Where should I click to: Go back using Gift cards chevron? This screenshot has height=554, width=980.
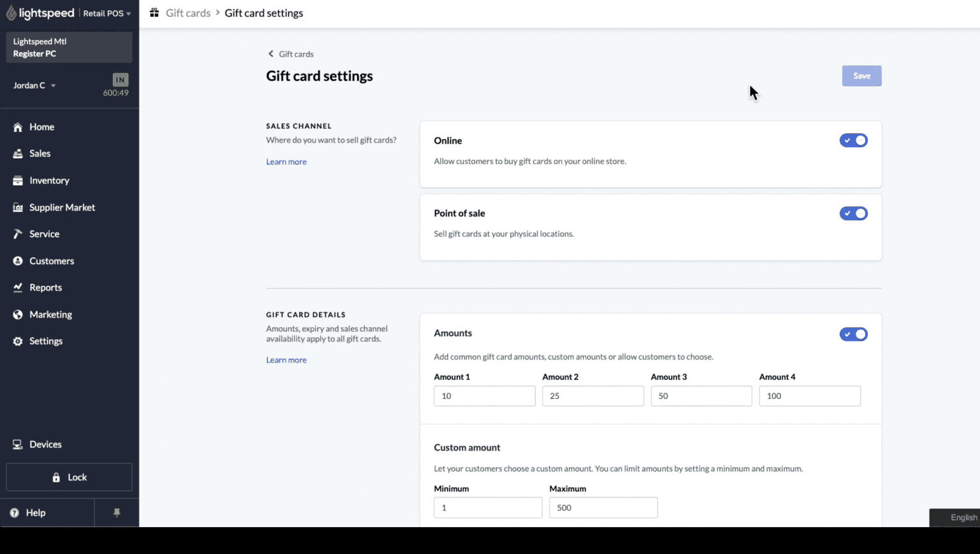(271, 54)
